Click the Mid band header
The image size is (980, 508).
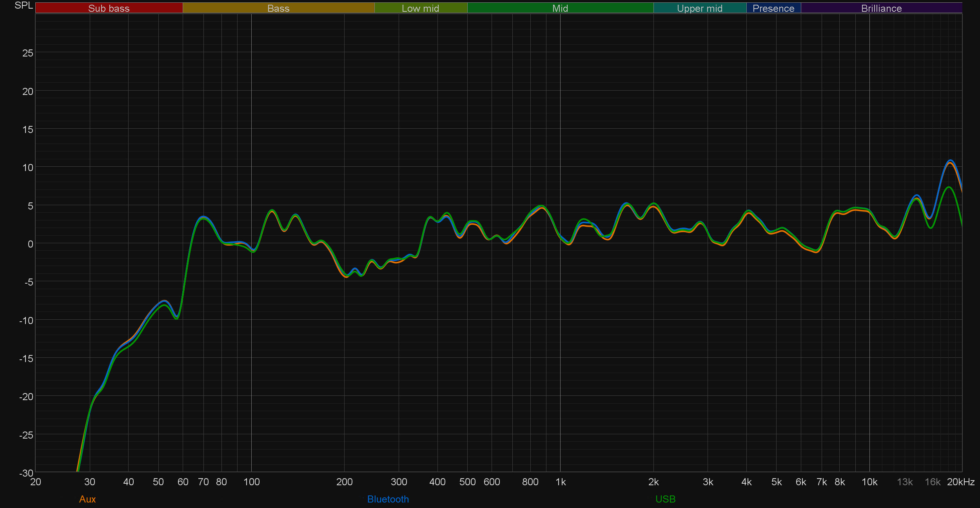[560, 8]
